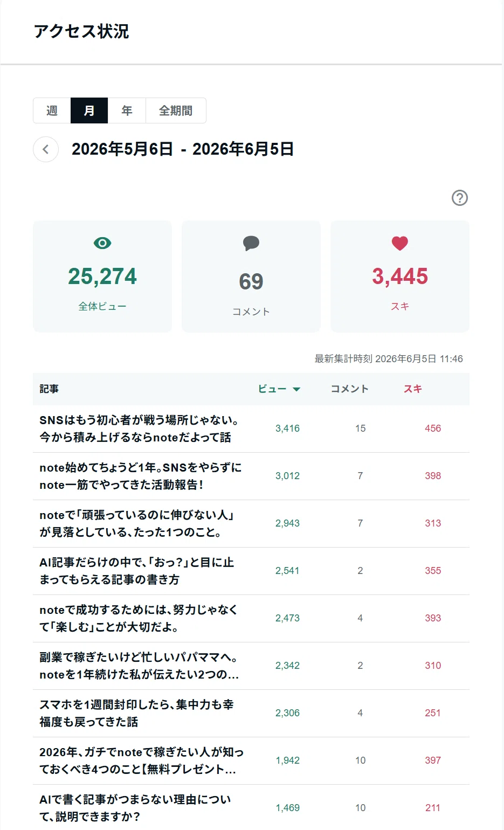
Task: Click like count 211
Action: (433, 808)
